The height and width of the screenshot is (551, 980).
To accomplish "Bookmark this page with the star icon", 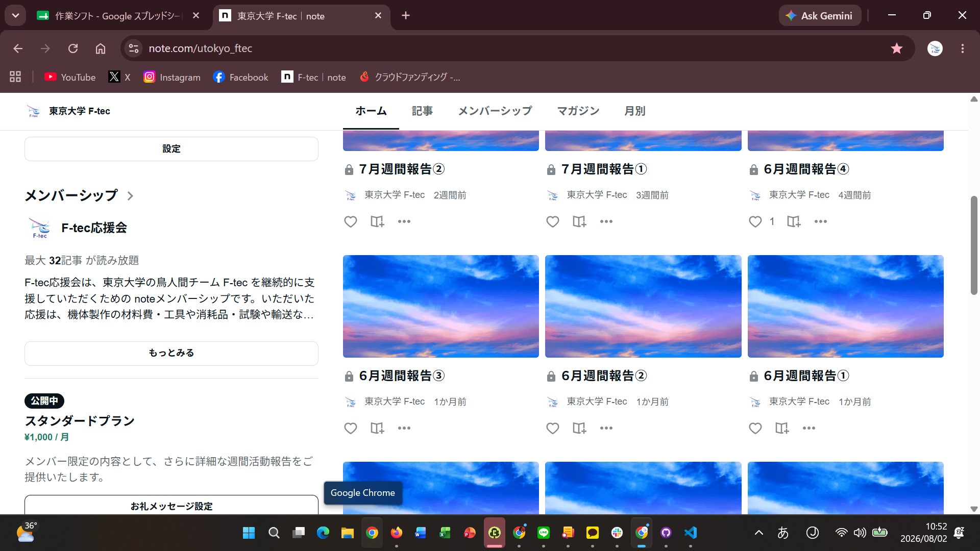I will point(897,48).
